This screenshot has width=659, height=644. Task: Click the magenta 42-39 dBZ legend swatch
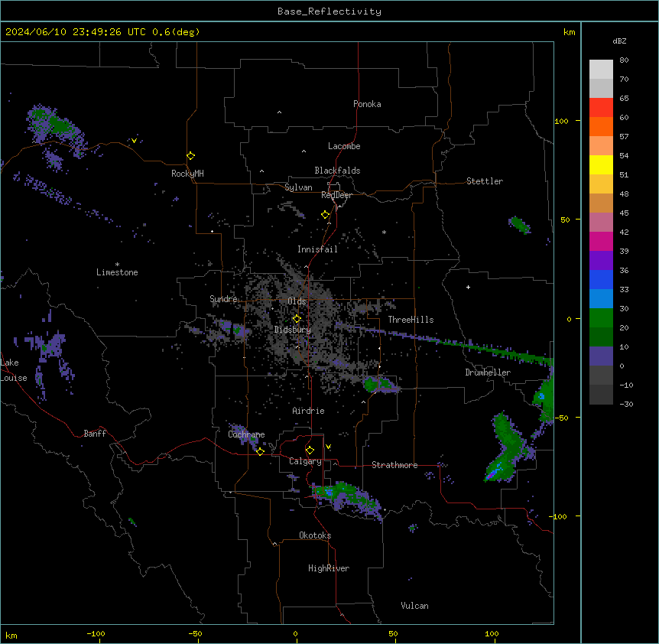coord(601,241)
